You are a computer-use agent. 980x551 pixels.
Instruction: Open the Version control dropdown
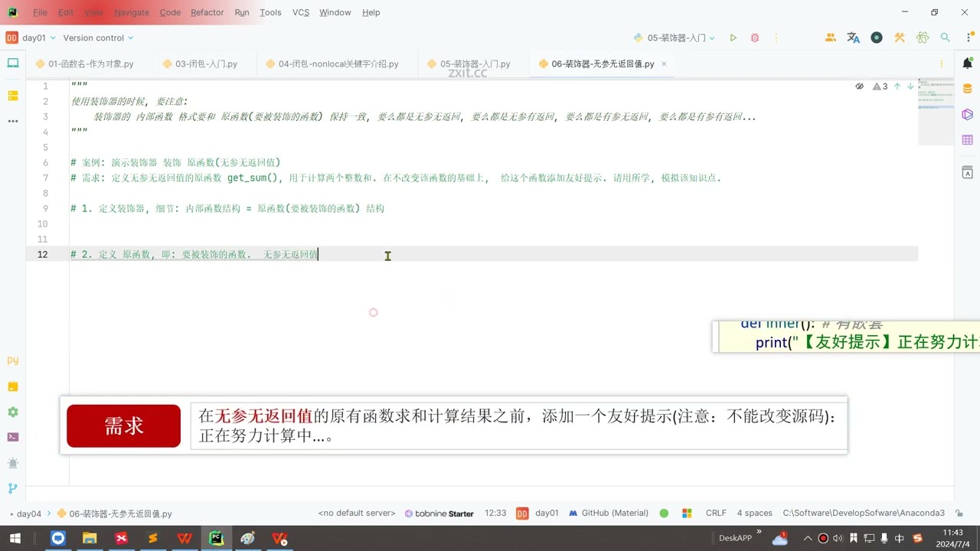click(98, 37)
